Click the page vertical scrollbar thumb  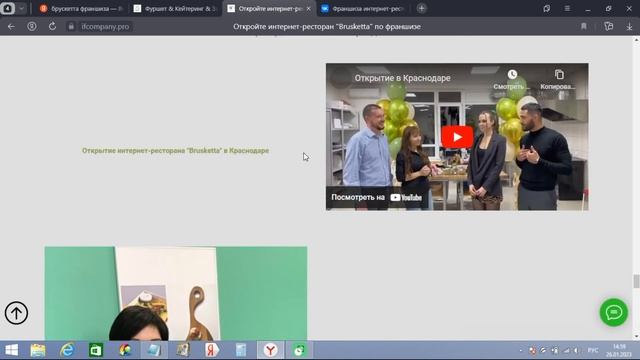coord(636,281)
